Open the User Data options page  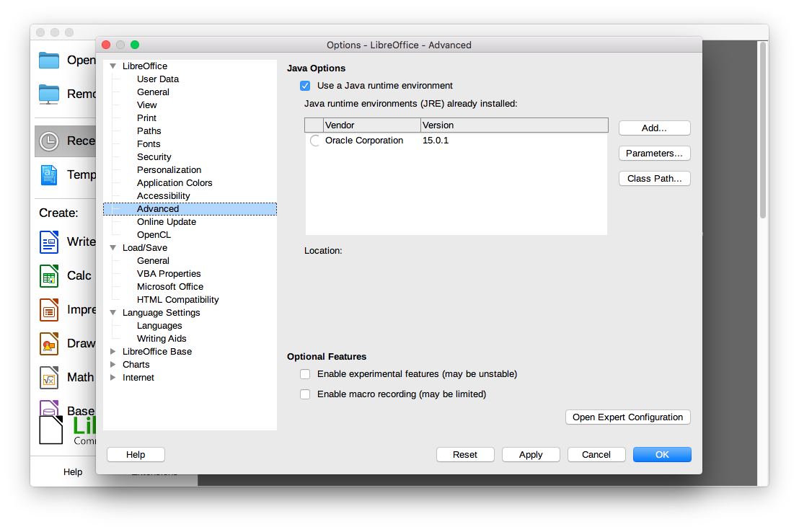(x=158, y=79)
